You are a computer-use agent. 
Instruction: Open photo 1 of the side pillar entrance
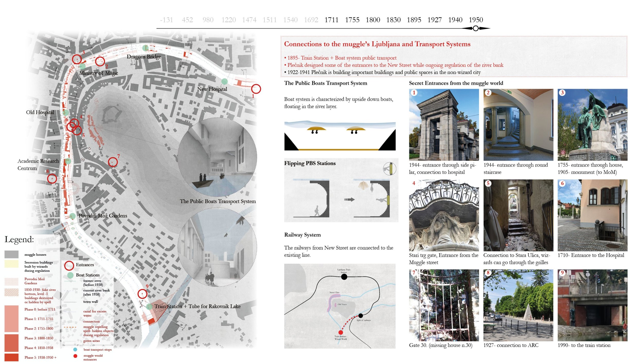point(444,125)
